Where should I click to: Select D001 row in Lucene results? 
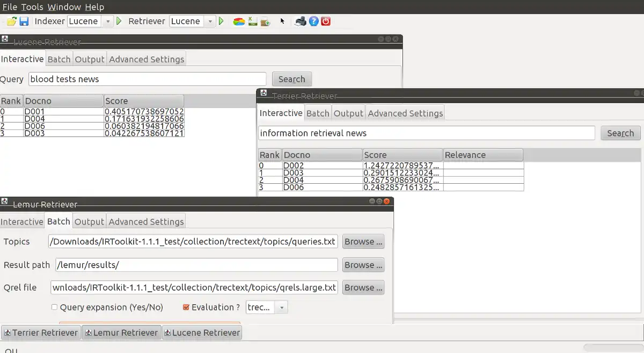tap(92, 112)
